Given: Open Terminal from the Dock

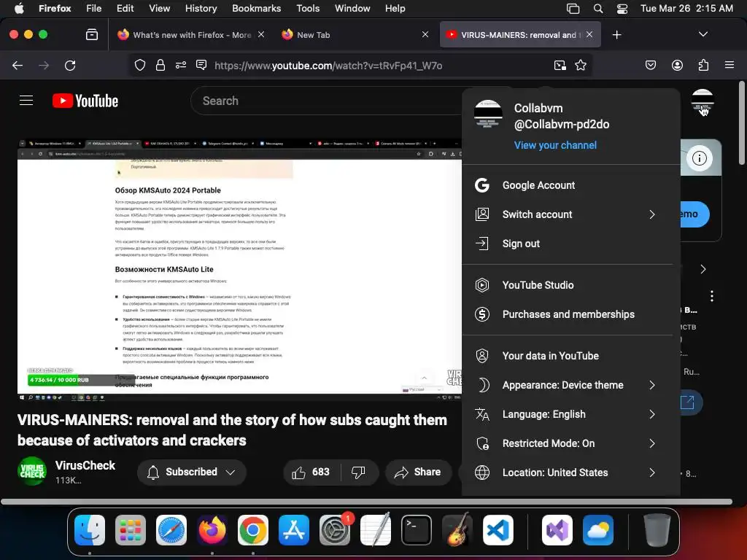Looking at the screenshot, I should (x=417, y=530).
